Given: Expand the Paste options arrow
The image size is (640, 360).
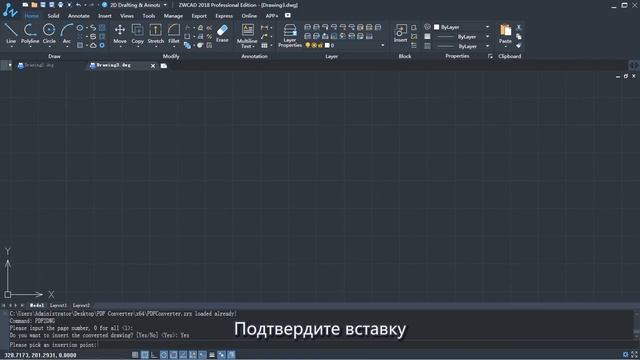Looking at the screenshot, I should [x=505, y=47].
